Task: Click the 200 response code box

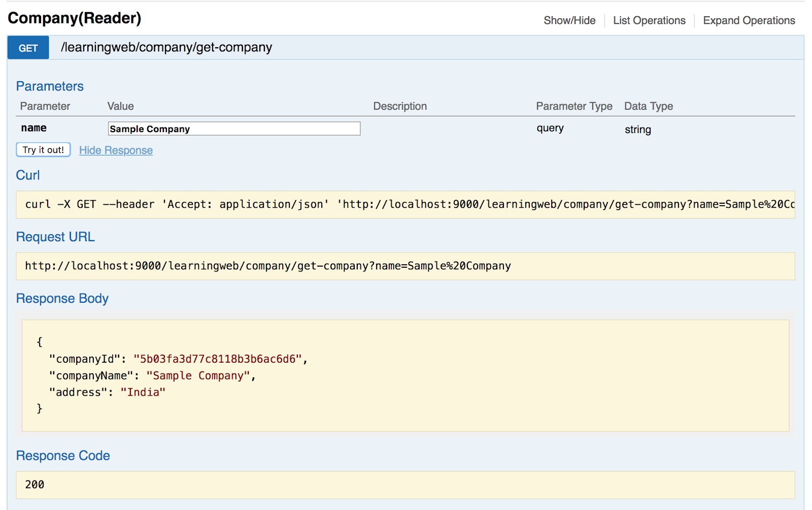Action: coord(405,485)
